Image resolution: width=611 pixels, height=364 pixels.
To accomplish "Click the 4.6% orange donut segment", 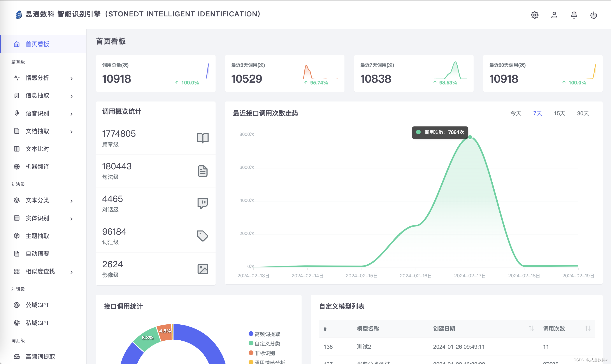I will [165, 332].
